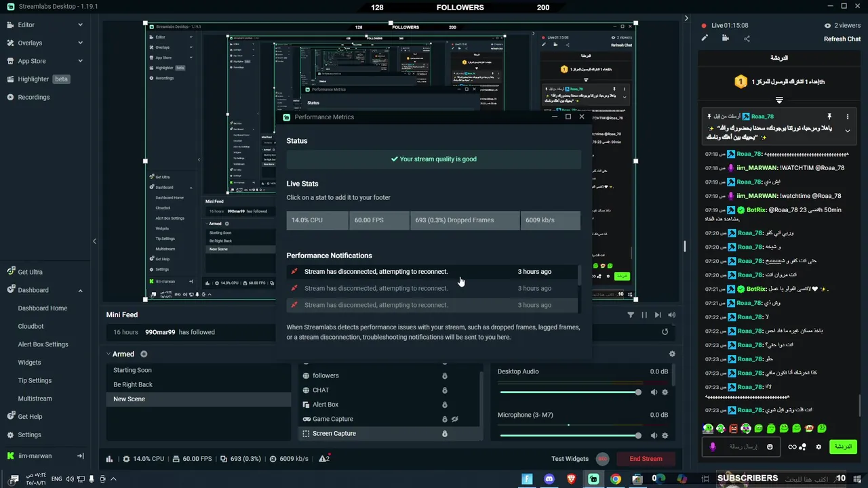Viewport: 868px width, 488px height.
Task: Pause the Mini Feed alert queue
Action: click(644, 314)
